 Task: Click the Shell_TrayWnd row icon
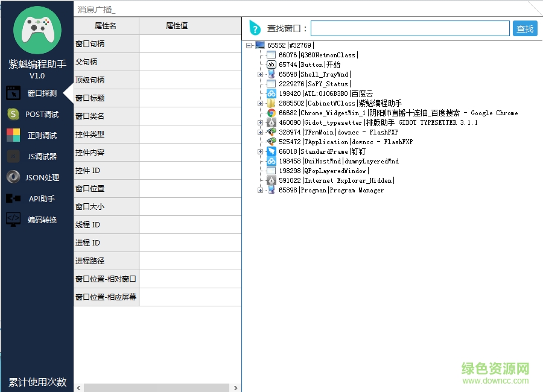(x=271, y=74)
